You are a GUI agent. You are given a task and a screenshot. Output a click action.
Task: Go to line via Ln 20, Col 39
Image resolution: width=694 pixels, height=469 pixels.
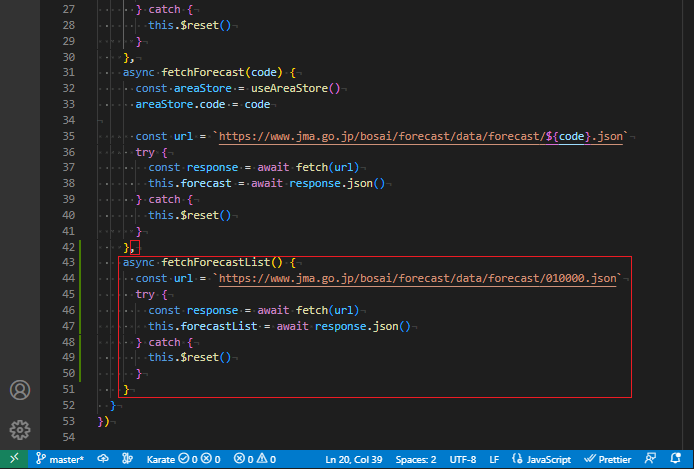click(x=354, y=459)
